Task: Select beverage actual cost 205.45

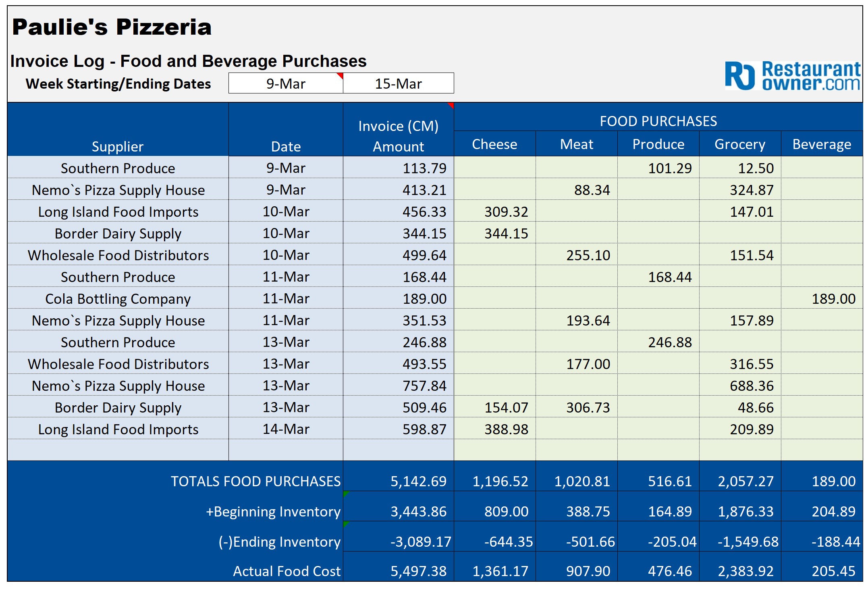Action: [x=822, y=566]
